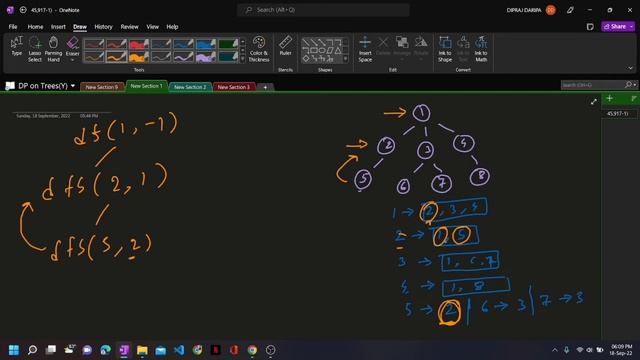Open the Review tab
The width and height of the screenshot is (640, 360).
[129, 27]
